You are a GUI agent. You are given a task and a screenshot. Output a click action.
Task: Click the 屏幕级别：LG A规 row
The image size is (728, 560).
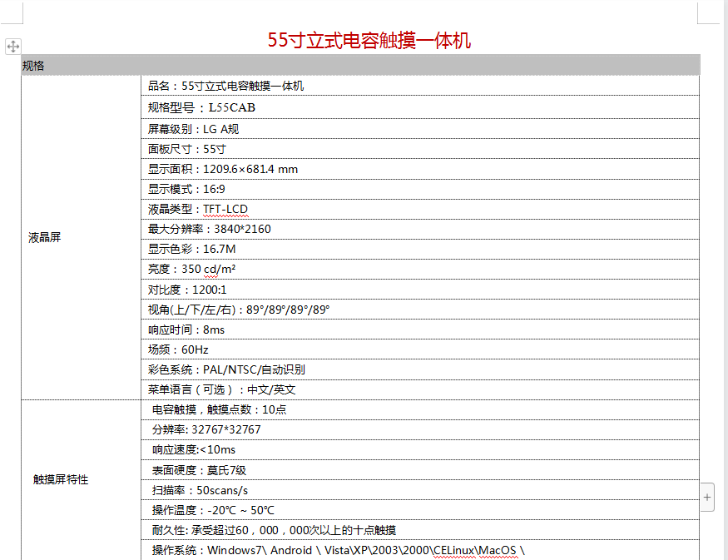(420, 129)
